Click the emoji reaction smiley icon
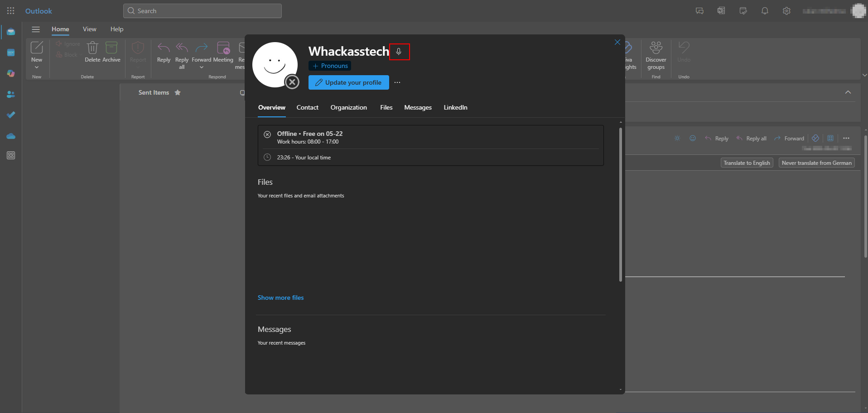 [x=693, y=139]
